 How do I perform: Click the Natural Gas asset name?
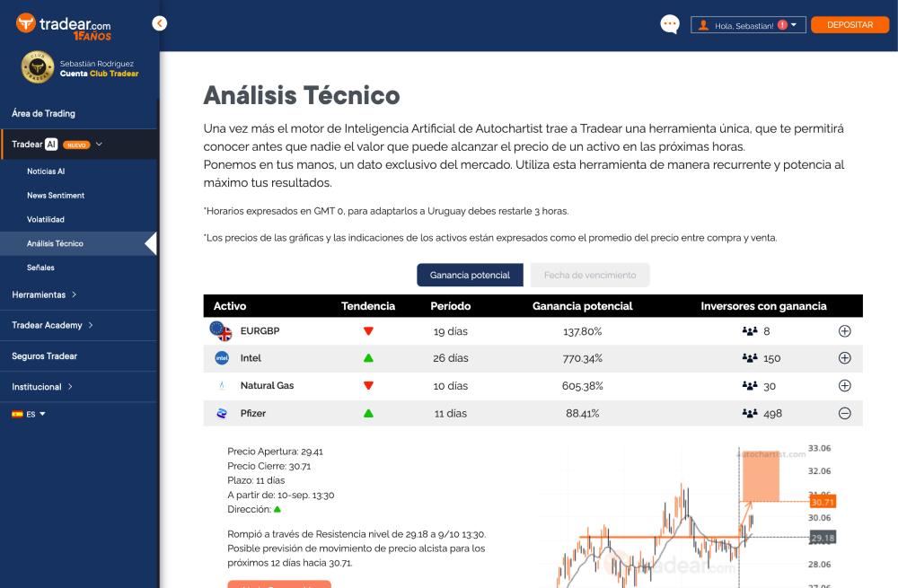267,385
